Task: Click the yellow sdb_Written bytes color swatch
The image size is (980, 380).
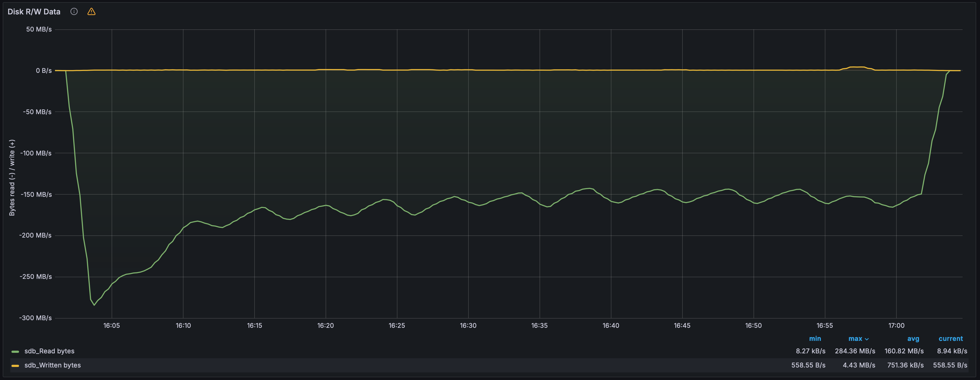Action: pyautogui.click(x=15, y=366)
